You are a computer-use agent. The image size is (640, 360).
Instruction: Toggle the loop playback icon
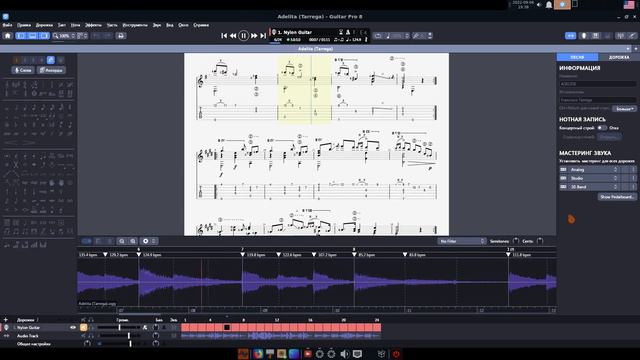coord(378,36)
